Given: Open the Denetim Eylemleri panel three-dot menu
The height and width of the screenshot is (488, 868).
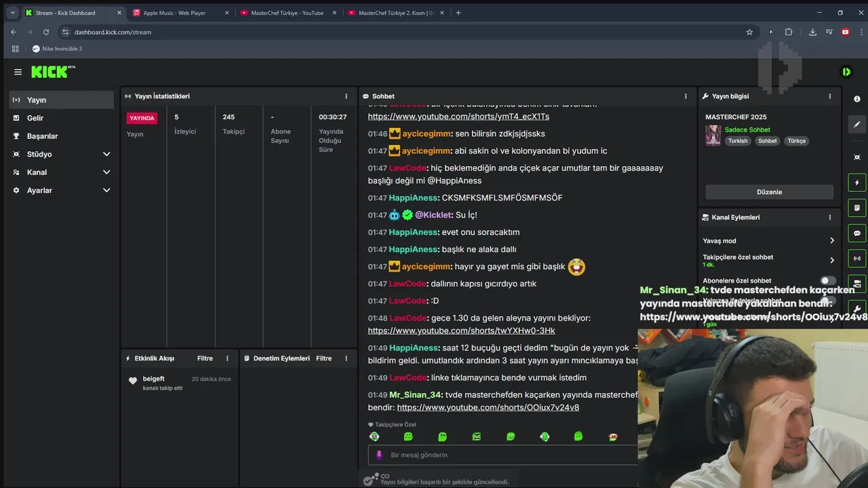Looking at the screenshot, I should (346, 359).
